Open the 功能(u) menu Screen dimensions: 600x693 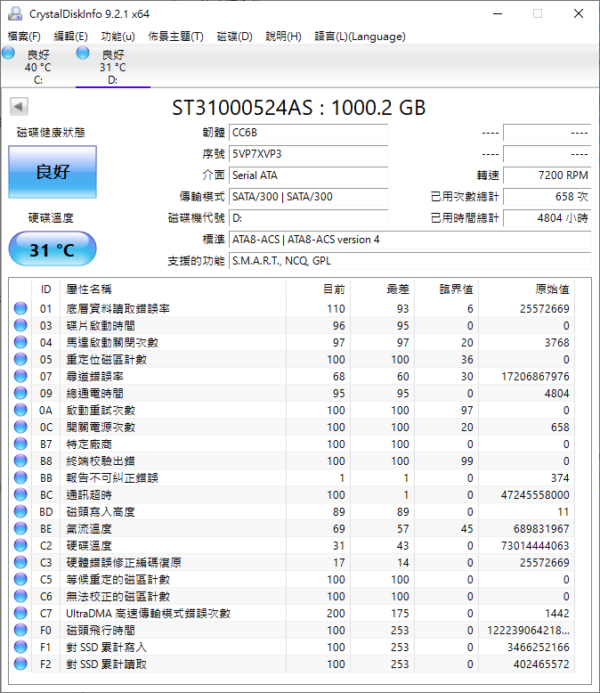(118, 37)
